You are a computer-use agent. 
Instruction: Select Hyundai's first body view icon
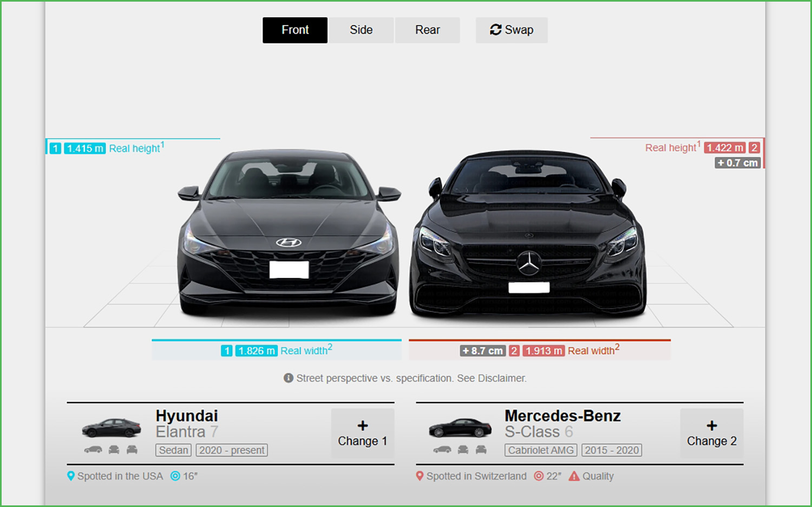tap(93, 450)
